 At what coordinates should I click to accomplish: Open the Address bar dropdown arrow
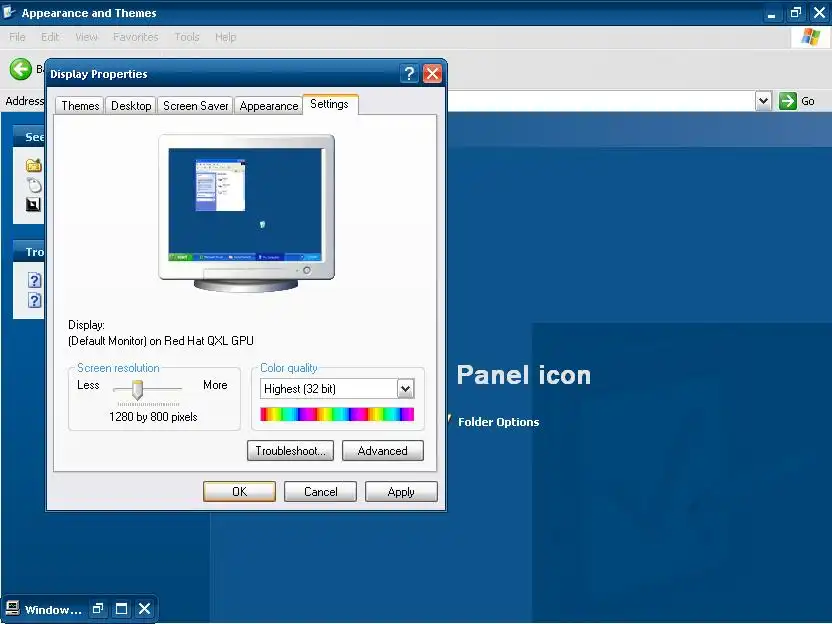[763, 101]
